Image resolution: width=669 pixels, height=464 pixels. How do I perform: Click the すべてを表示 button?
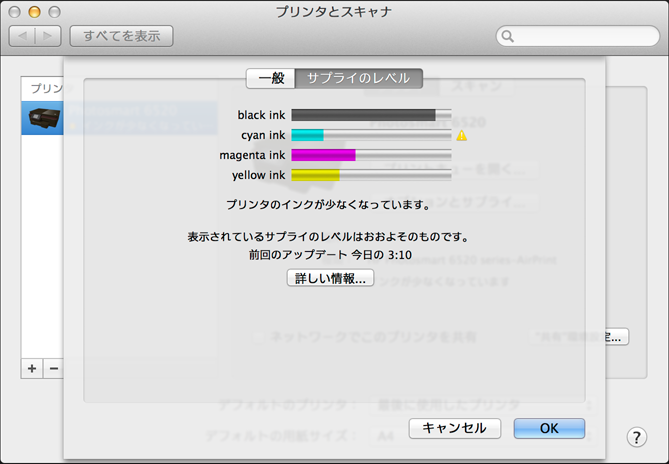[x=121, y=37]
